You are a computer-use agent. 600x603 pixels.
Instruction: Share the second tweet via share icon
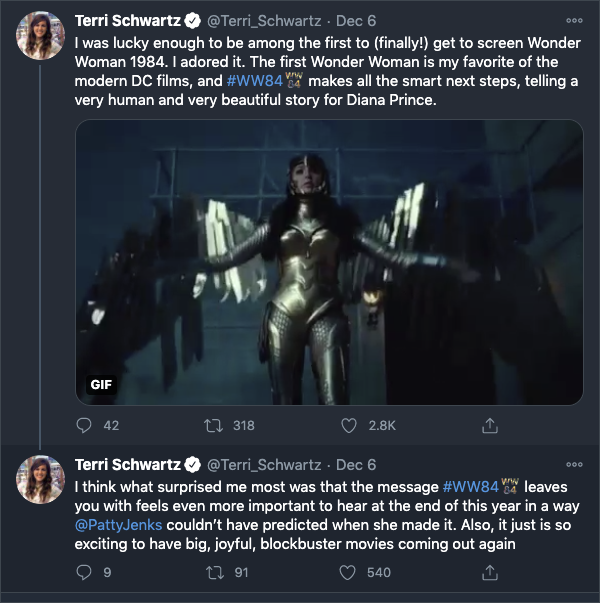[x=490, y=572]
